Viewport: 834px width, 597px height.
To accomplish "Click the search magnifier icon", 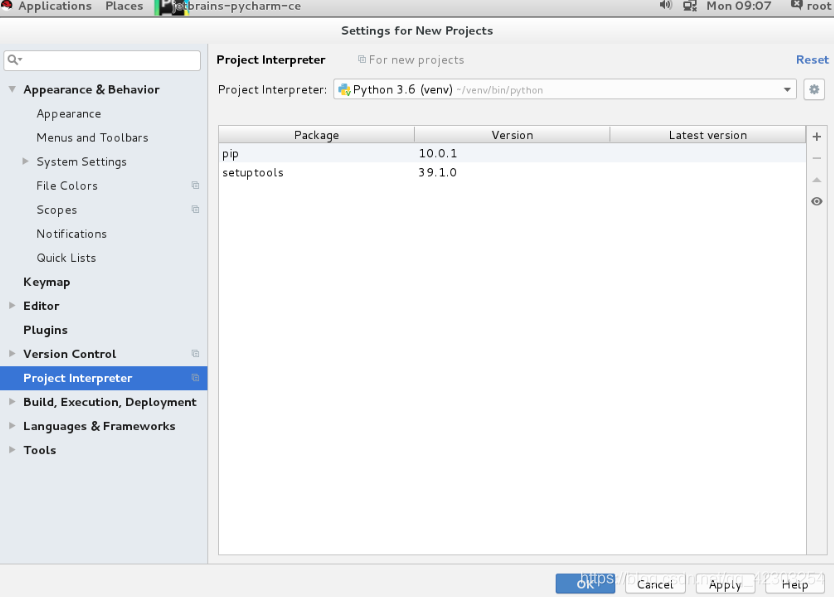I will [x=14, y=60].
